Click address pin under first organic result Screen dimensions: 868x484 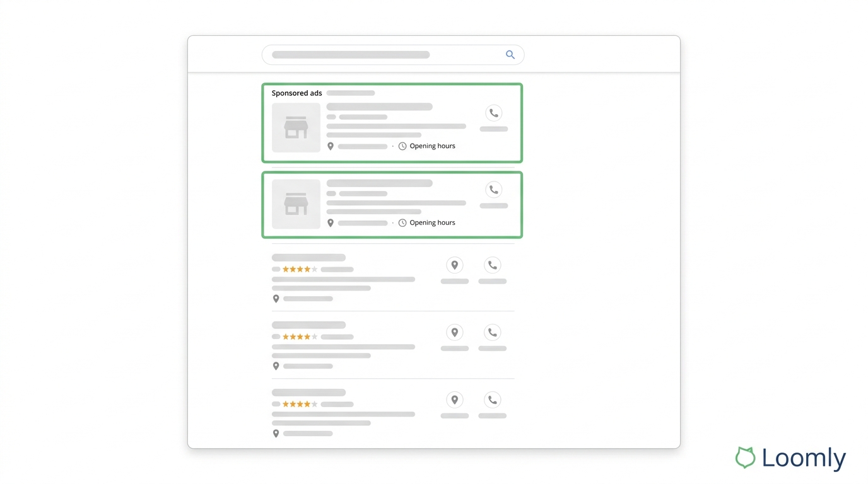click(276, 299)
